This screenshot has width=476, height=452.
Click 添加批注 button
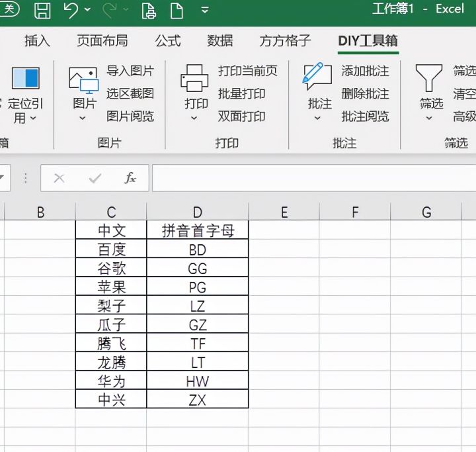pyautogui.click(x=365, y=71)
